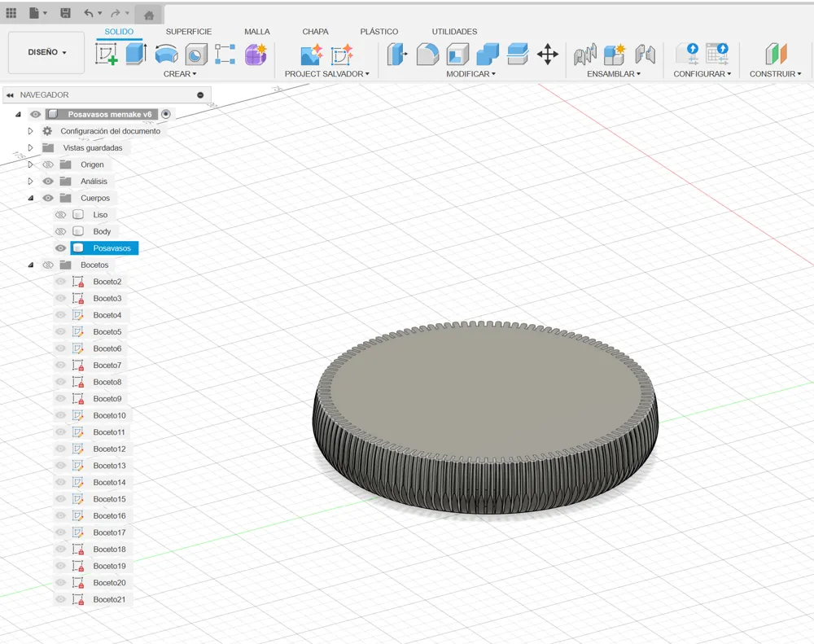Select second Project Salvador sketch tool
The width and height of the screenshot is (814, 644).
coord(342,55)
